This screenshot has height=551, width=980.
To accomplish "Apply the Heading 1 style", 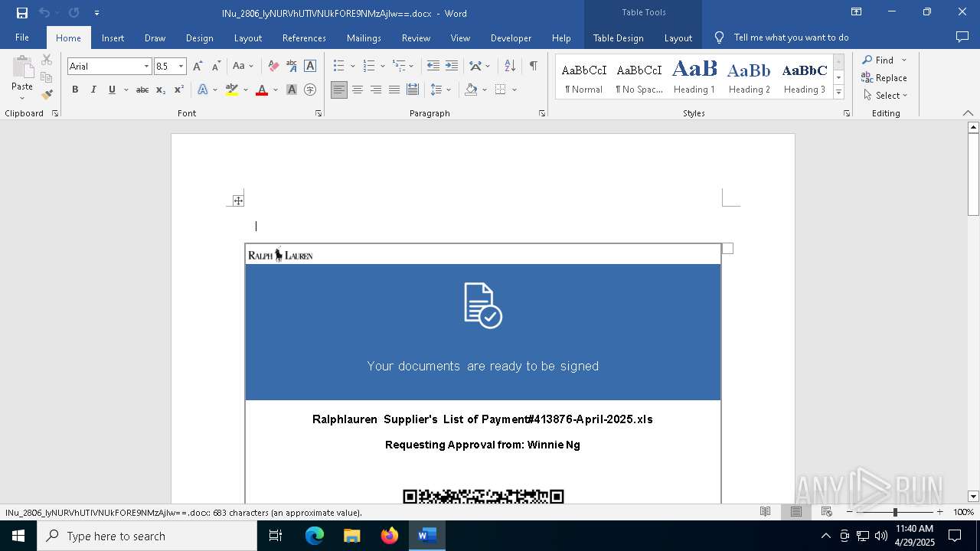I will [694, 77].
